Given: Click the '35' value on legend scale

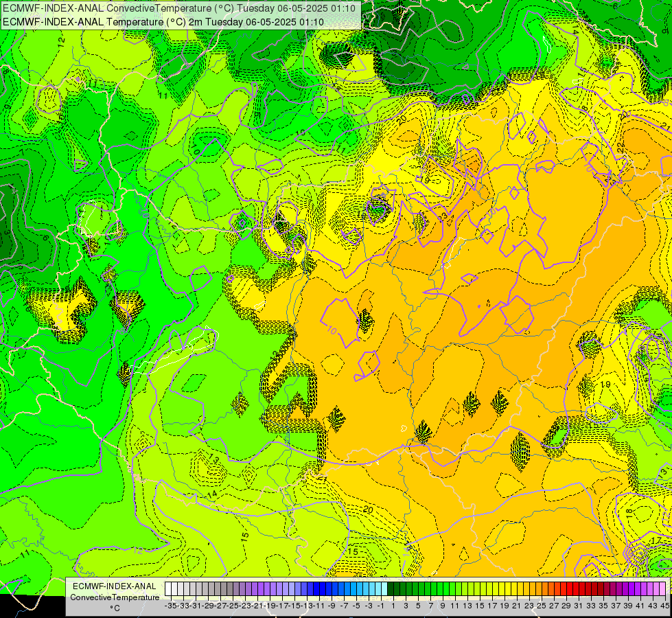Looking at the screenshot, I should coord(603,606).
